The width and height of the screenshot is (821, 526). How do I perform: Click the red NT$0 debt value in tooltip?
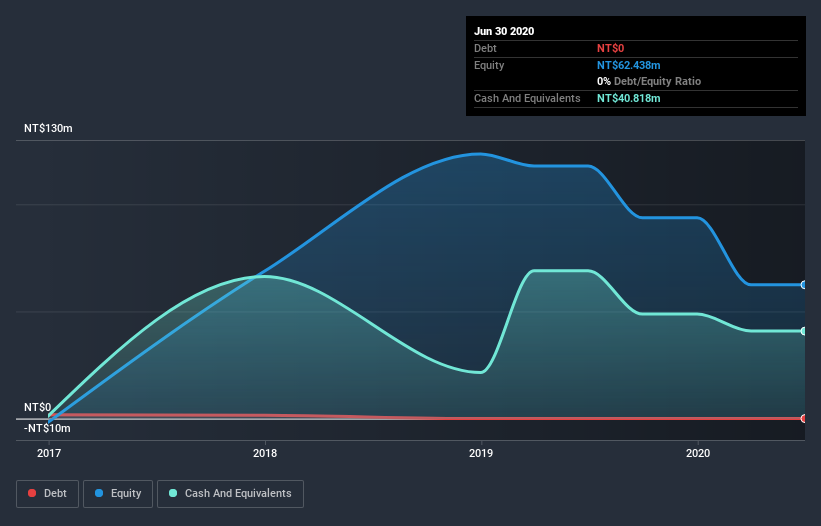tap(611, 48)
